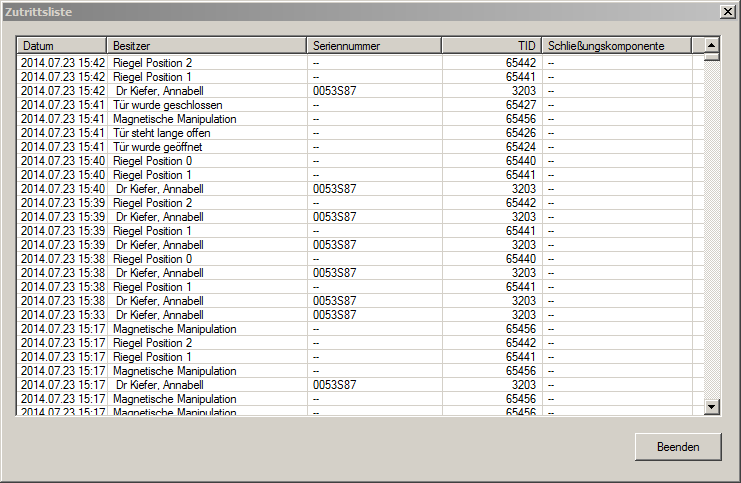Select Riegel Position 0 entry at 15:38
This screenshot has height=483, width=741.
pos(153,259)
